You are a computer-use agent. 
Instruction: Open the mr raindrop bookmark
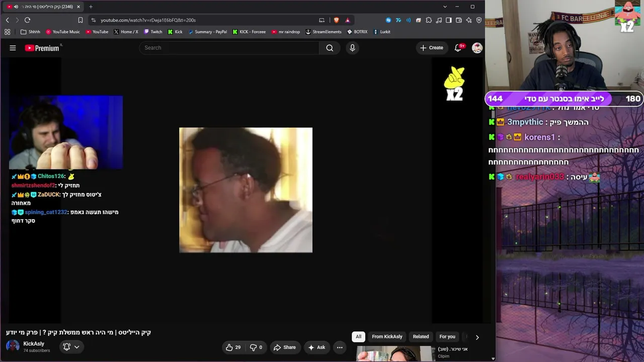coord(286,32)
